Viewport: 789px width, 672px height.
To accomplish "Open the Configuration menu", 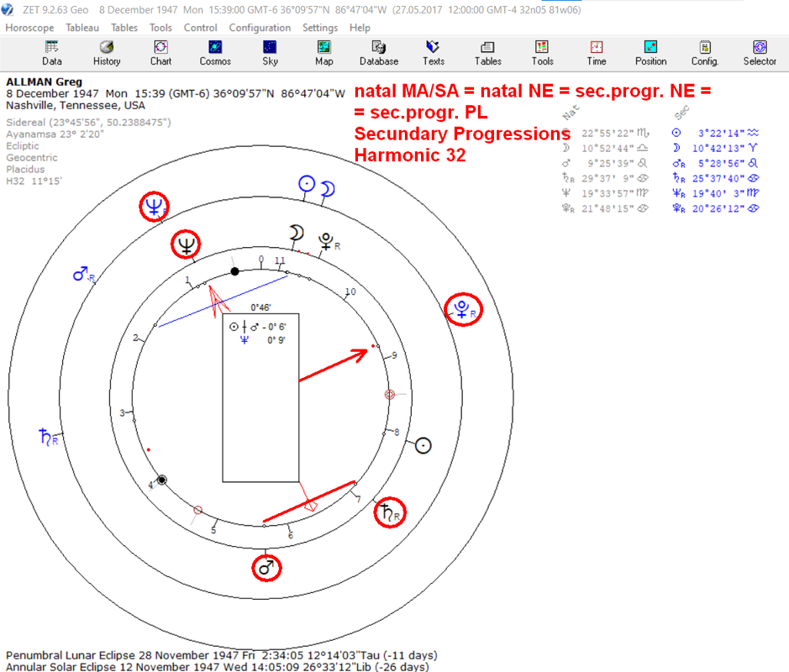I will [260, 28].
